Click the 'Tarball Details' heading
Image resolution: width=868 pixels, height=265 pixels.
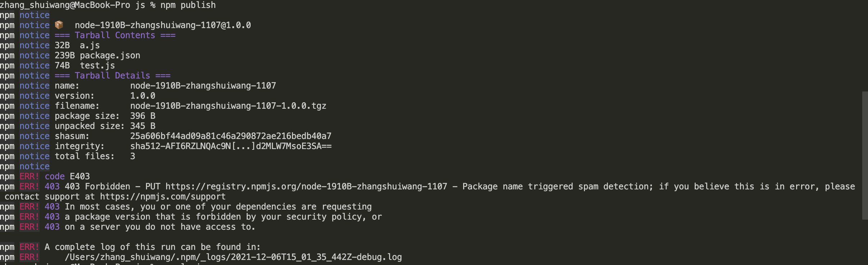point(113,76)
